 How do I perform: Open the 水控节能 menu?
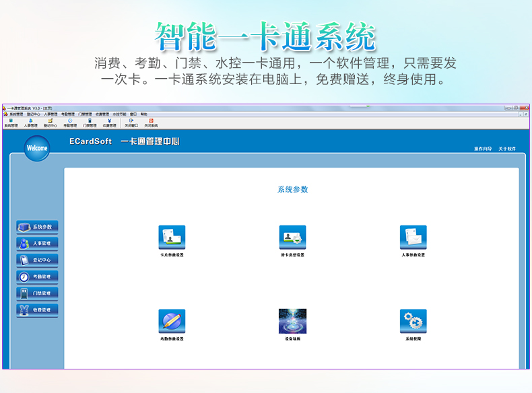tap(119, 114)
